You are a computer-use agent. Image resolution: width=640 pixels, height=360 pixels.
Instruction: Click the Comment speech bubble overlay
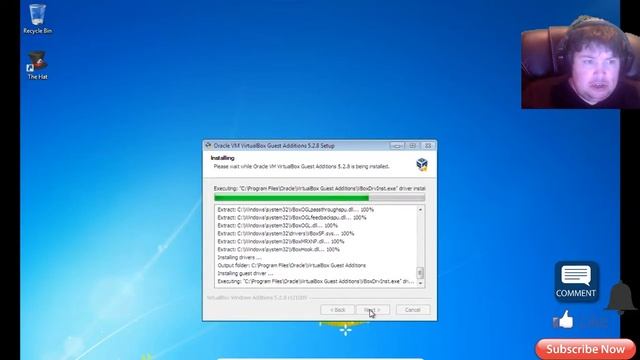click(x=576, y=281)
